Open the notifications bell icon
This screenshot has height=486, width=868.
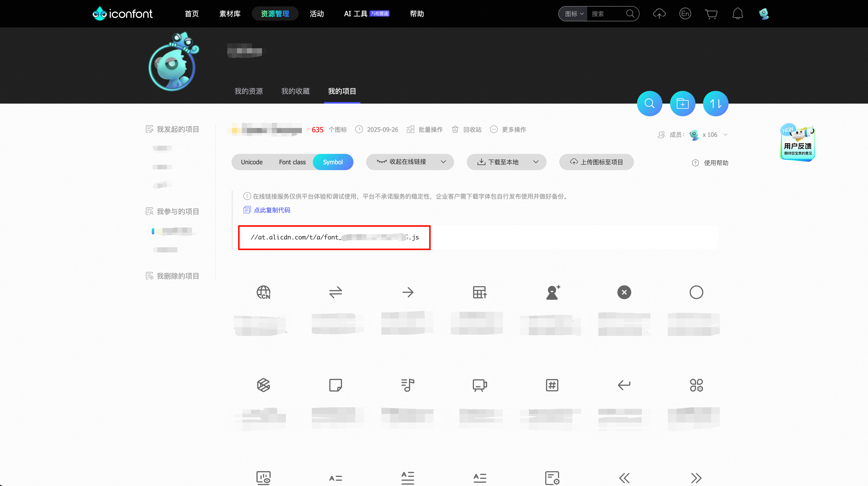[738, 14]
